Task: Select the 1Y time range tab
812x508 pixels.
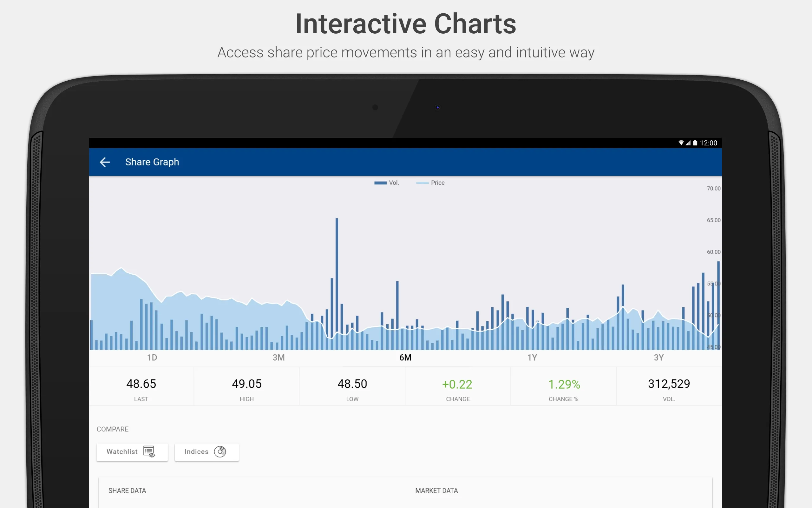Action: [532, 358]
